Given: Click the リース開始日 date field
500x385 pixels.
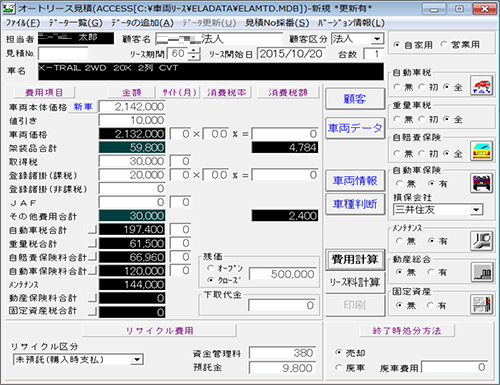Looking at the screenshot, I should [291, 54].
